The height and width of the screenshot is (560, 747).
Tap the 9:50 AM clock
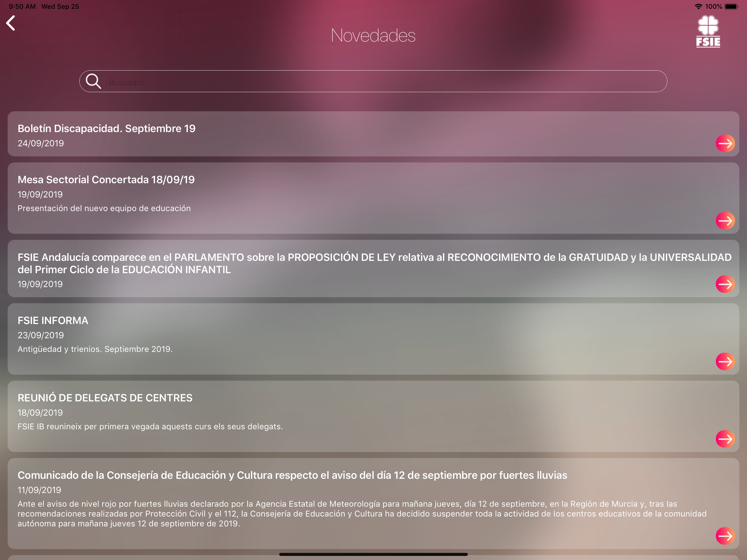pyautogui.click(x=22, y=6)
